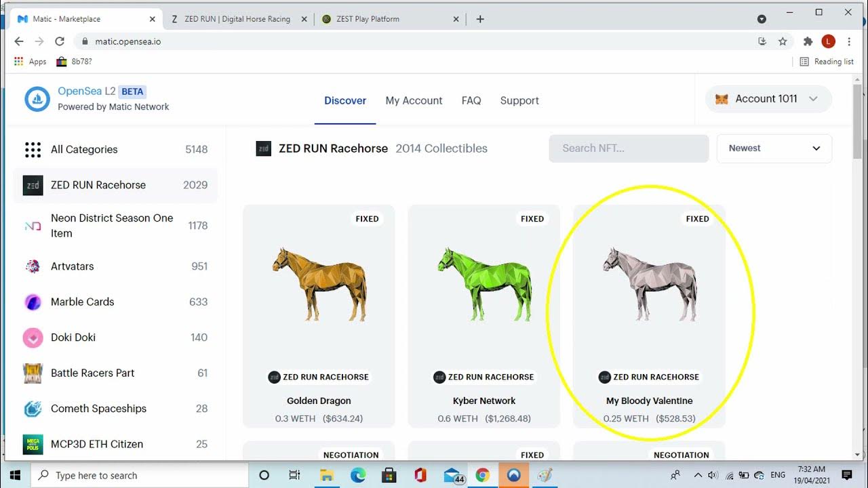
Task: Go to the FAQ page
Action: click(x=471, y=100)
